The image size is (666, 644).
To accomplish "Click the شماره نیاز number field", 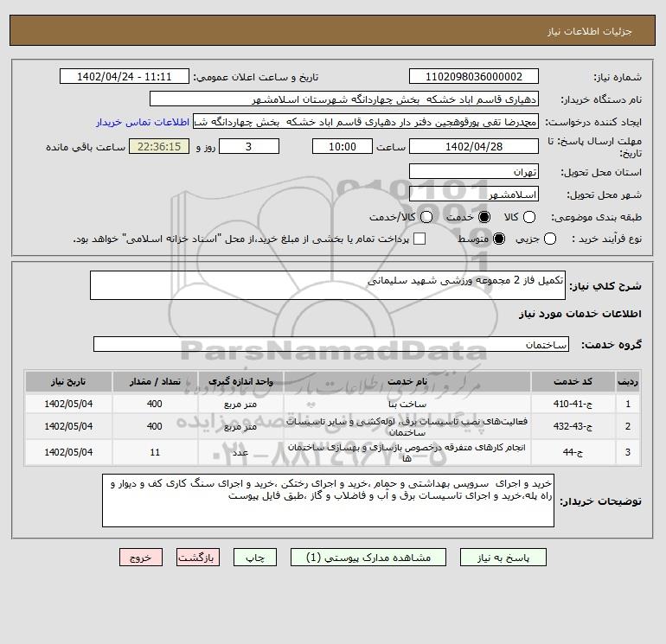I will [x=474, y=77].
